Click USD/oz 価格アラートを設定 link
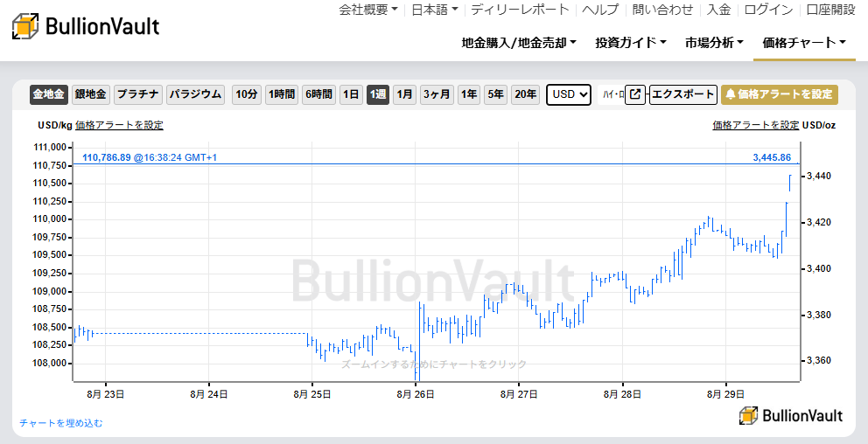 [x=756, y=125]
